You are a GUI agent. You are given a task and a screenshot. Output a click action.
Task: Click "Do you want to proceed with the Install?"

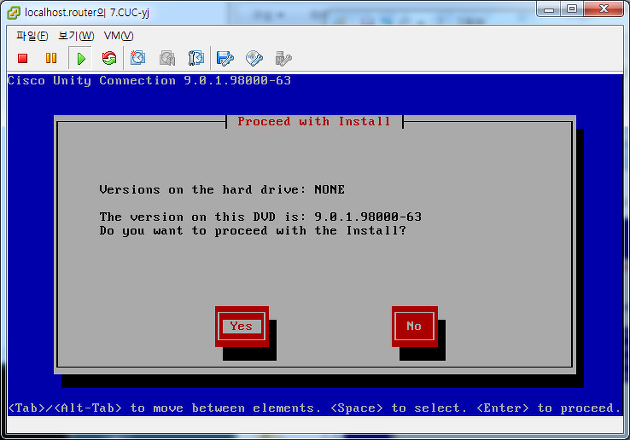253,231
